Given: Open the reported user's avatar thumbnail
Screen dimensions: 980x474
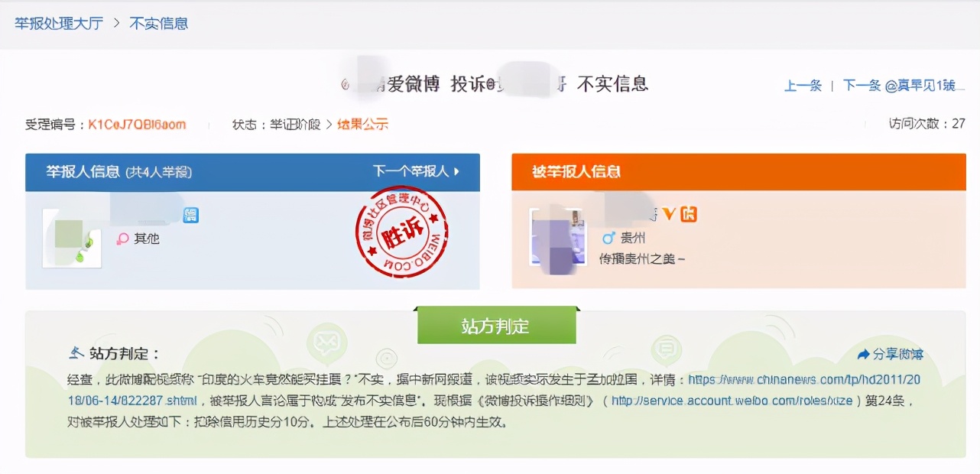Looking at the screenshot, I should [557, 237].
